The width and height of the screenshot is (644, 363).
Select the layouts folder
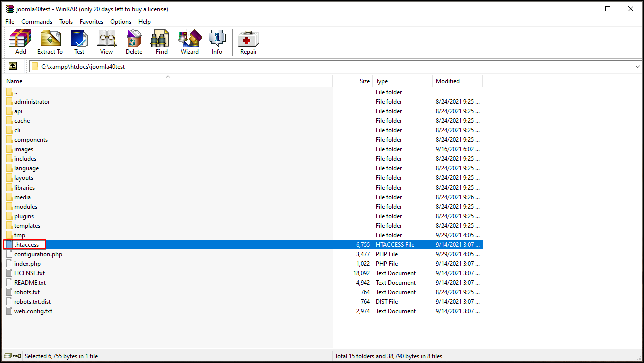pos(24,178)
